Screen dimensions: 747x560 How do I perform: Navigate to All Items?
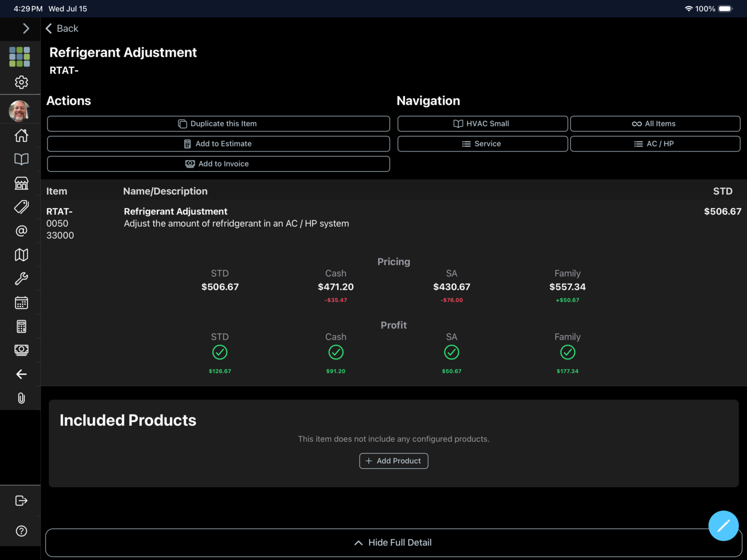pyautogui.click(x=655, y=124)
